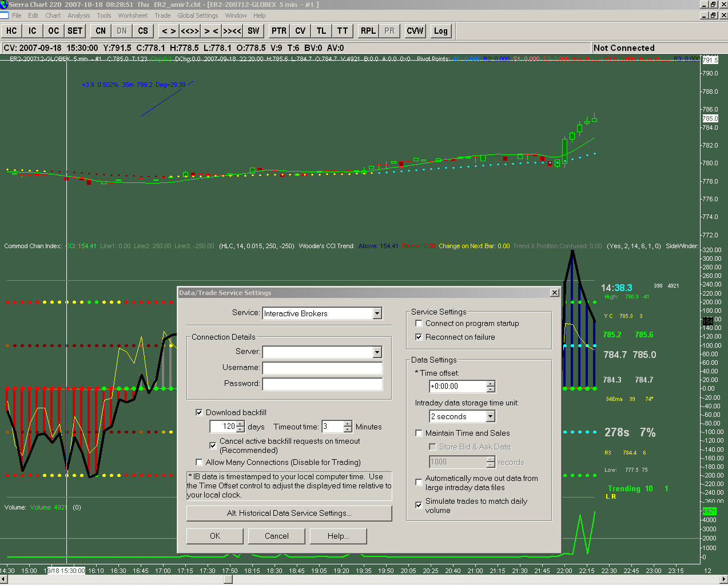Click Alt. Historical Data Service Settings button
Viewport: 728px width, 585px height.
[x=289, y=514]
